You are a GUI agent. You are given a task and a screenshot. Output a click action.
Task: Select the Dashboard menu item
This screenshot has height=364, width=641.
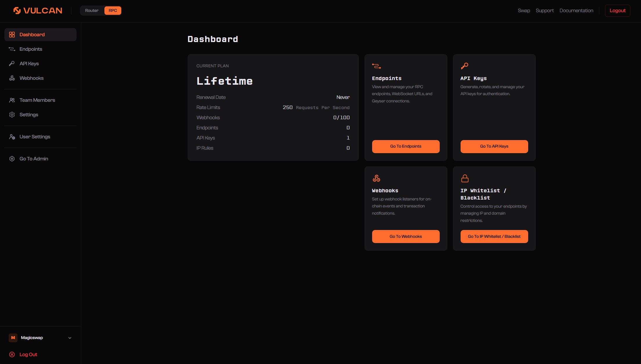[40, 35]
